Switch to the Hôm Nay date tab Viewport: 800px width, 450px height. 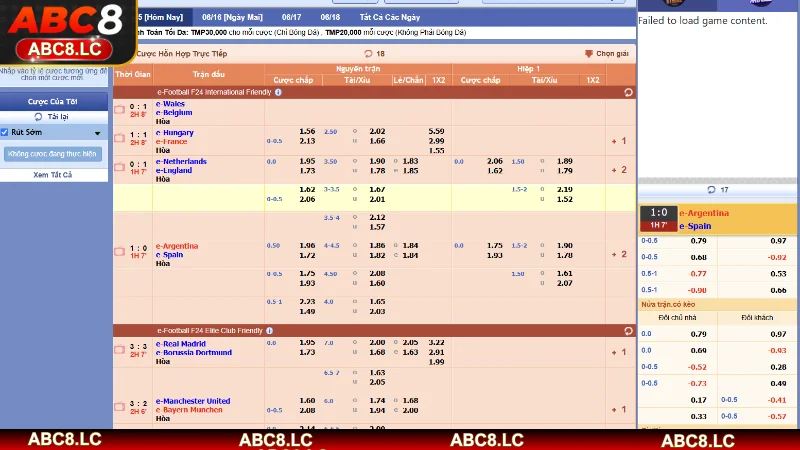160,17
